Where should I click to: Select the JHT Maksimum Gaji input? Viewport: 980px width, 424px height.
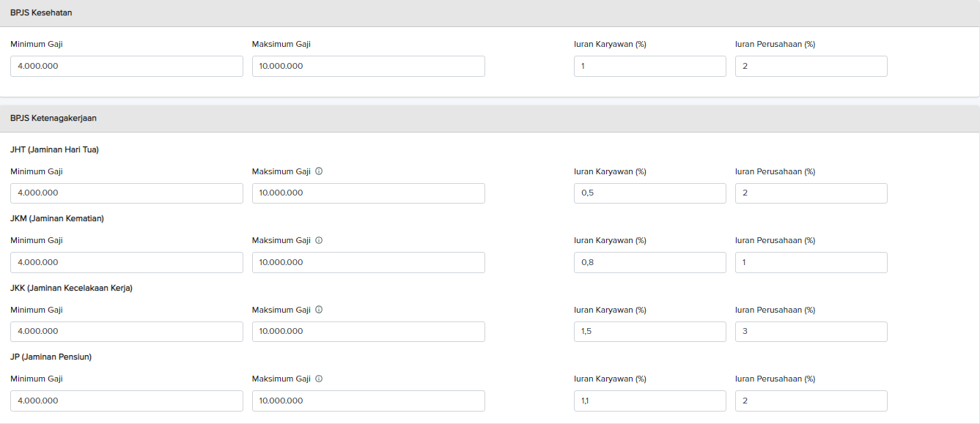tap(368, 193)
